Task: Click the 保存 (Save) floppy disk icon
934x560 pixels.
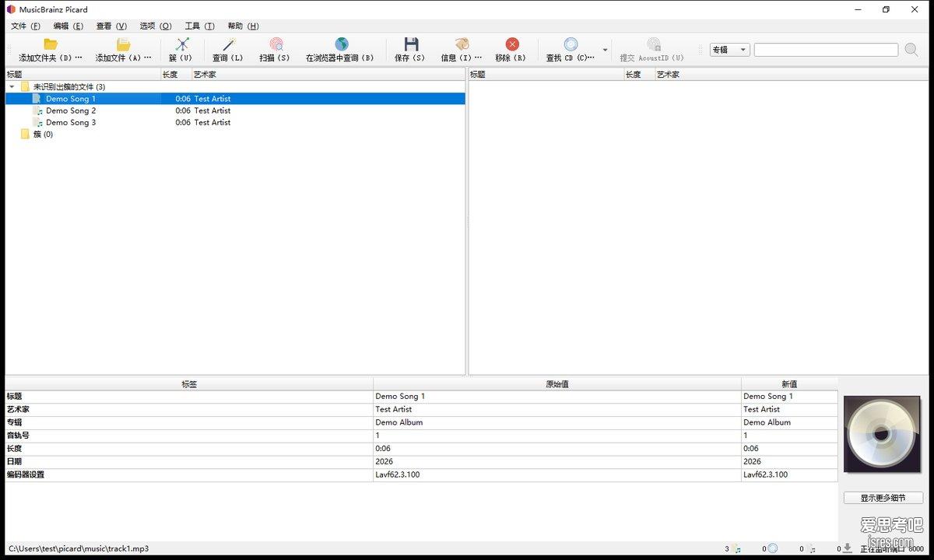Action: pos(411,44)
